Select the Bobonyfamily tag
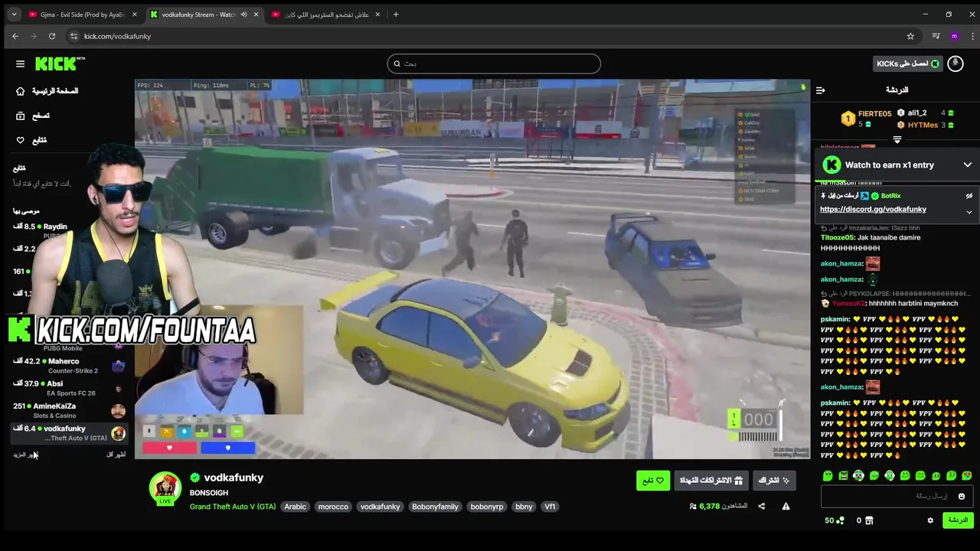Screen dimensions: 980x551 (x=435, y=507)
